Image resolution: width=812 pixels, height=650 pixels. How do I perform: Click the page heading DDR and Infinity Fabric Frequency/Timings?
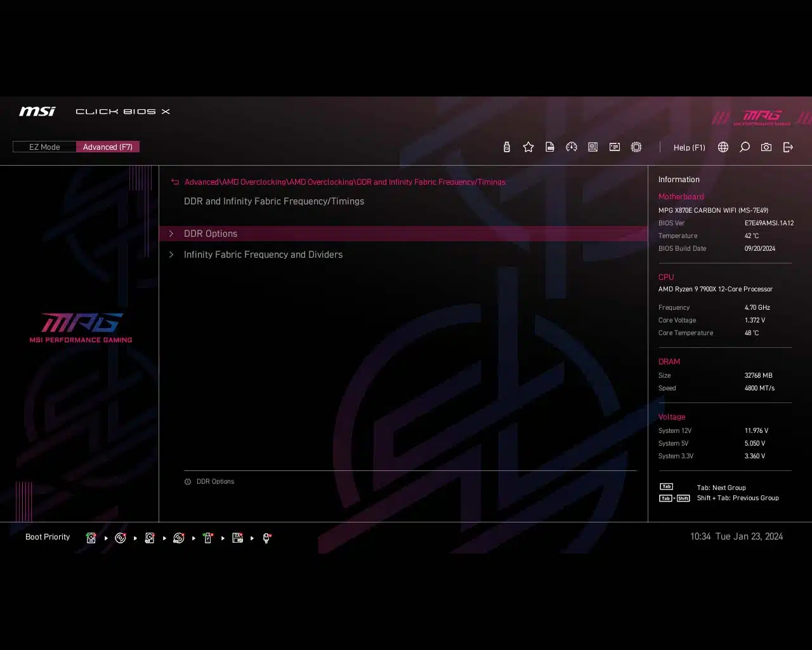[274, 201]
